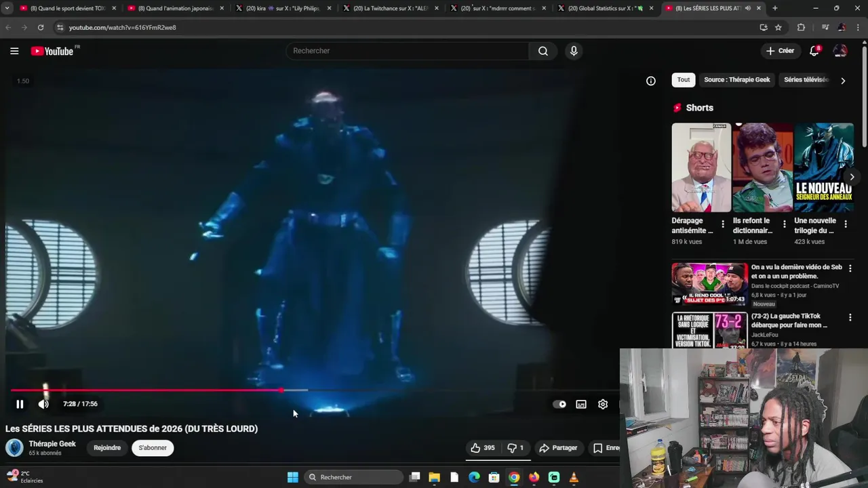Open the YouTube hamburger guide menu

pyautogui.click(x=14, y=51)
